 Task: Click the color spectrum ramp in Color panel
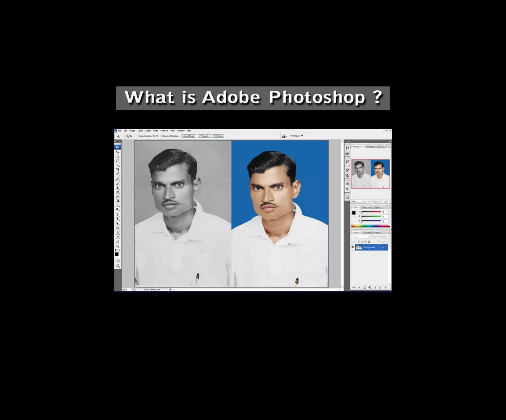tap(371, 226)
